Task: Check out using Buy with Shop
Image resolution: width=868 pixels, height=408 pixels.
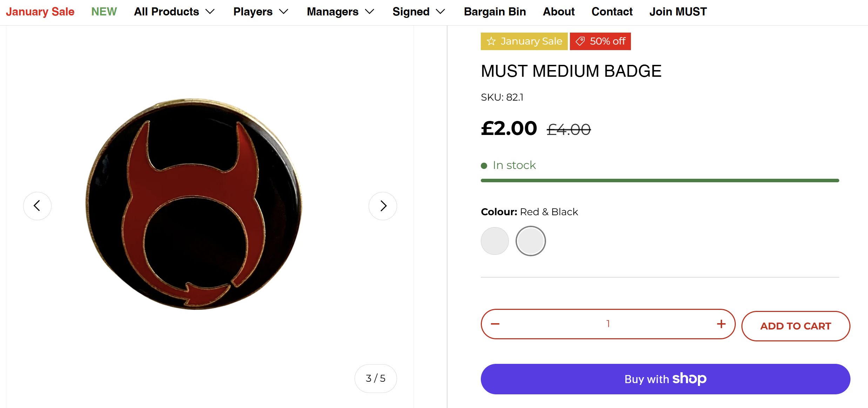Action: pyautogui.click(x=665, y=379)
